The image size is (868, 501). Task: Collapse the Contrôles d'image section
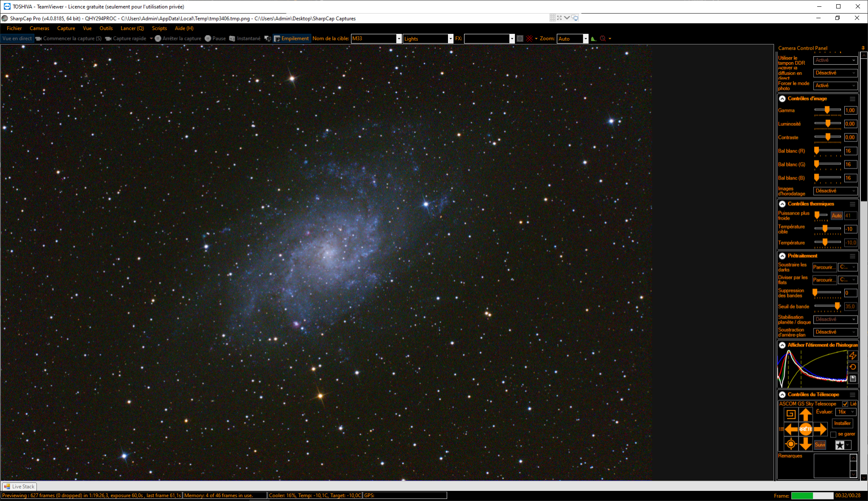[x=782, y=99]
